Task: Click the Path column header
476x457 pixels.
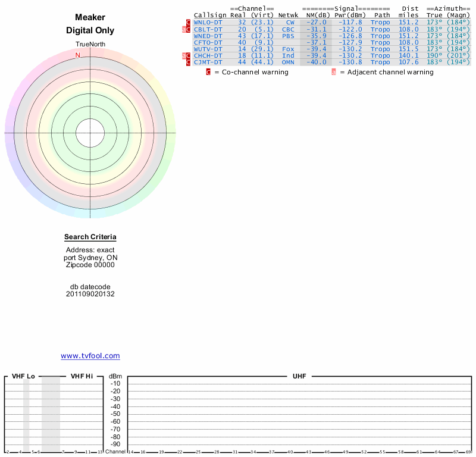Action: (x=382, y=15)
